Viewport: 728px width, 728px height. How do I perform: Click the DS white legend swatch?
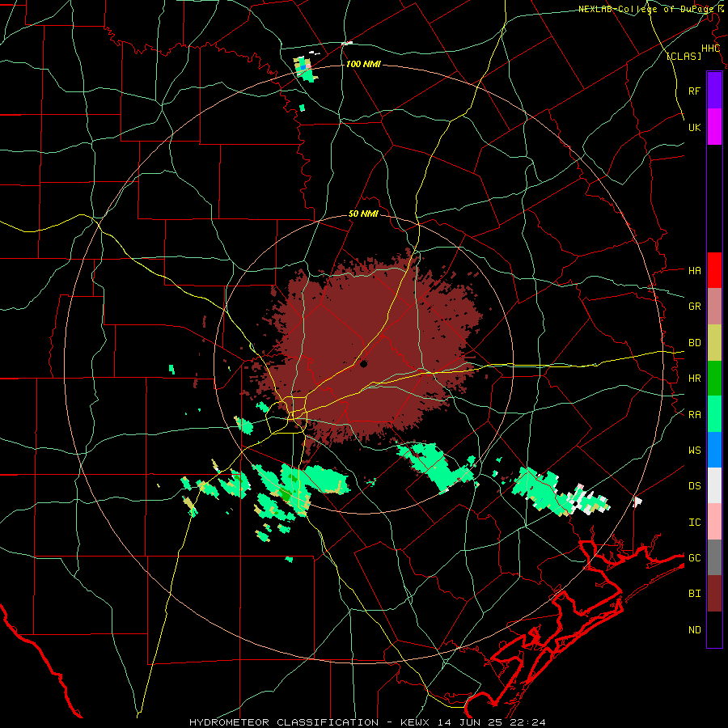point(714,485)
